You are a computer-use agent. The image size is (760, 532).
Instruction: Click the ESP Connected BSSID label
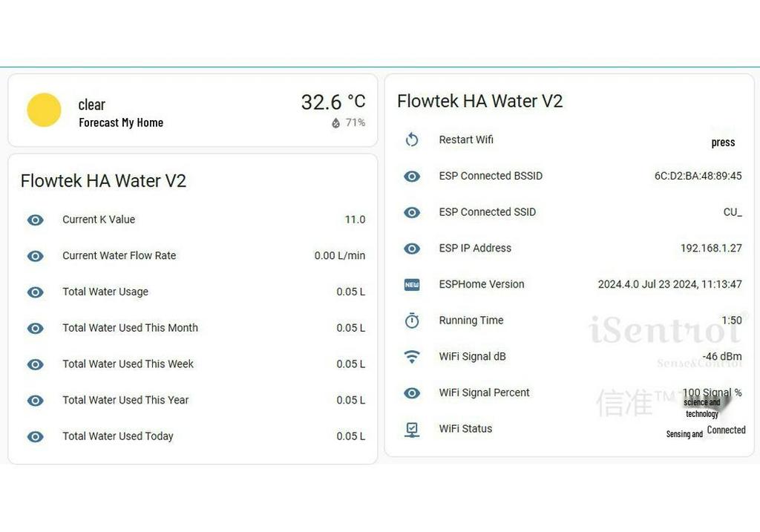[491, 176]
